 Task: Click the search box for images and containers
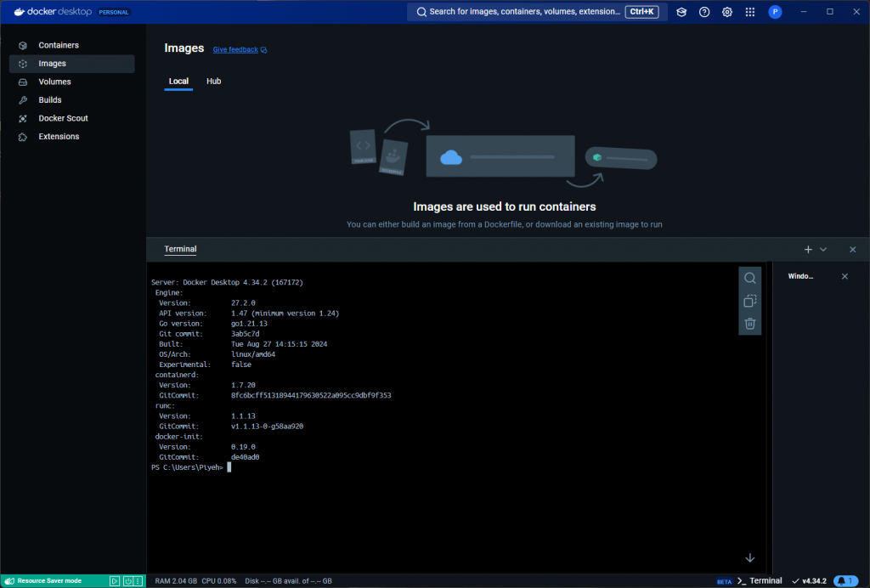point(537,12)
